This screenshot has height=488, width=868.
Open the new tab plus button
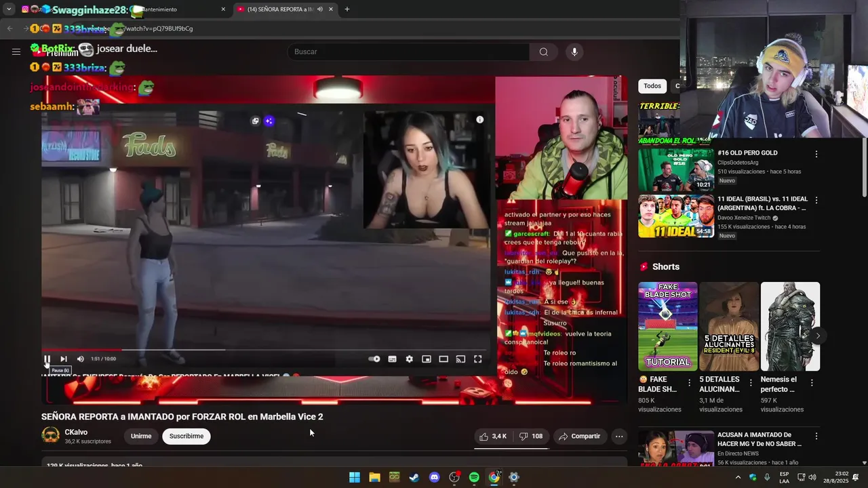coord(347,9)
